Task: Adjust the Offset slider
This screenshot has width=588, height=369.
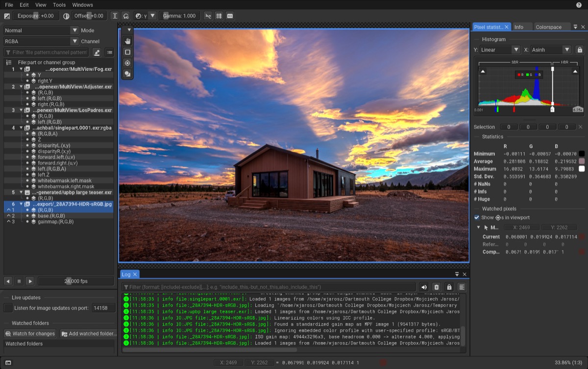Action: point(89,16)
